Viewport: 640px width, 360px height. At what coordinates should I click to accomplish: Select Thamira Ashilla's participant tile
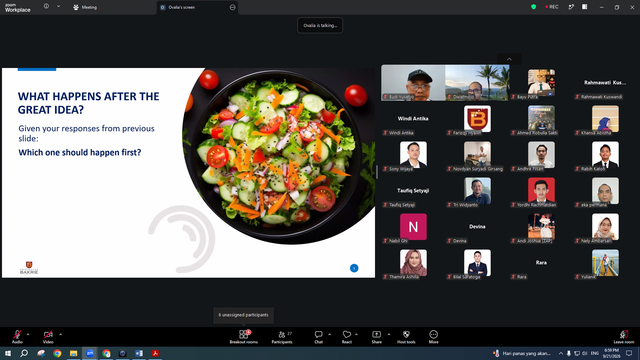pyautogui.click(x=413, y=263)
